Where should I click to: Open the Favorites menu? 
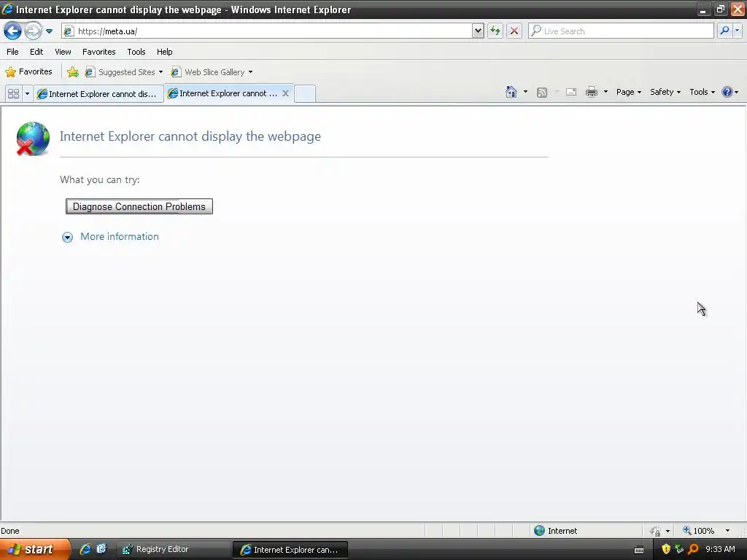point(98,52)
